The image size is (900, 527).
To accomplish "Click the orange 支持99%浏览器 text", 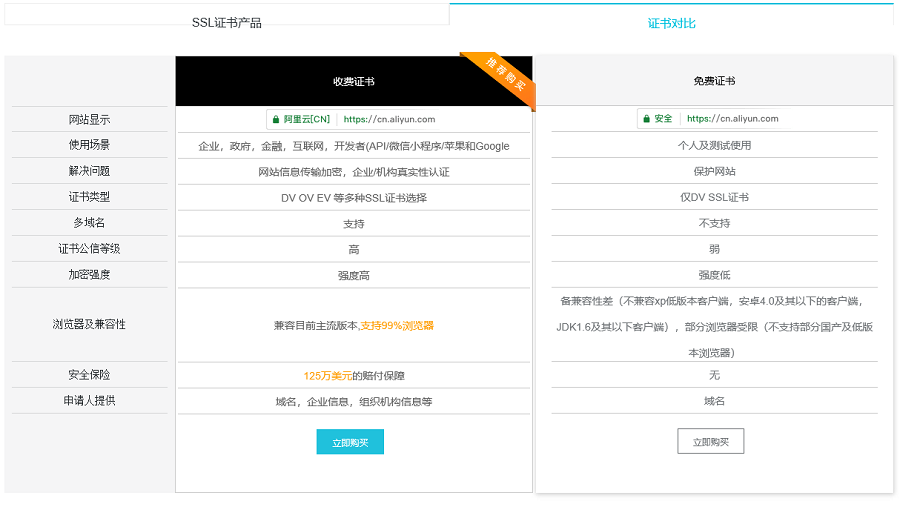I will pos(397,326).
